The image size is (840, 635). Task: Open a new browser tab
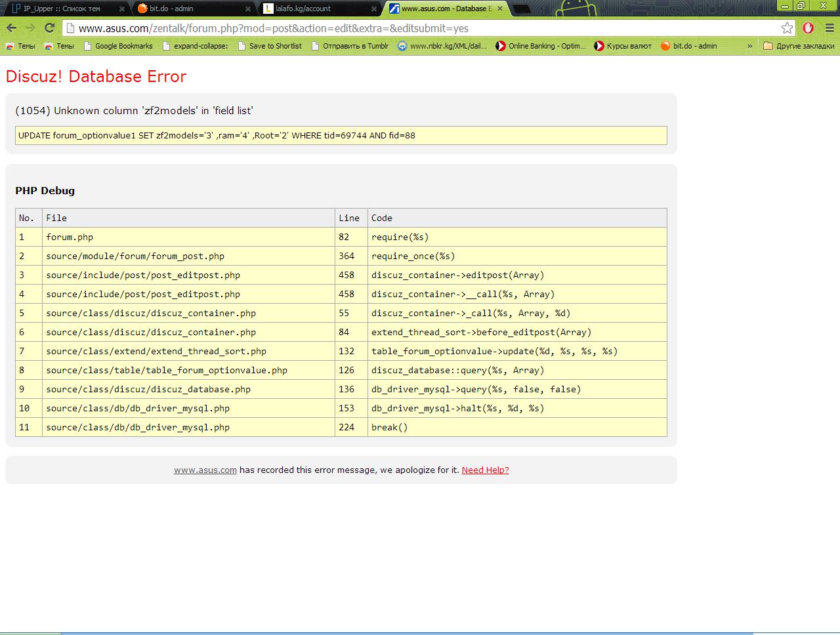point(522,9)
